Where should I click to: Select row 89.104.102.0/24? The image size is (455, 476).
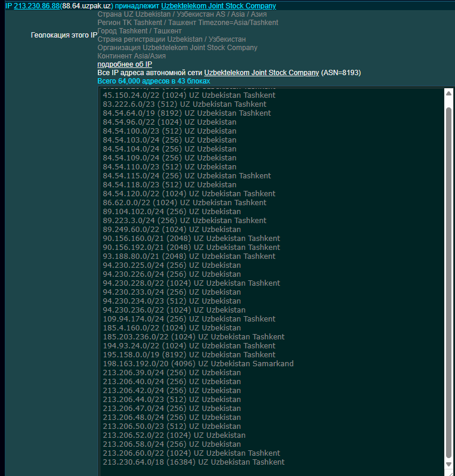(172, 212)
